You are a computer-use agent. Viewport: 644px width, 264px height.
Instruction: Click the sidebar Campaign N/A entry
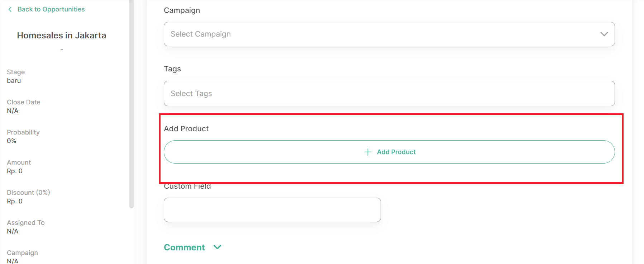coord(22,257)
